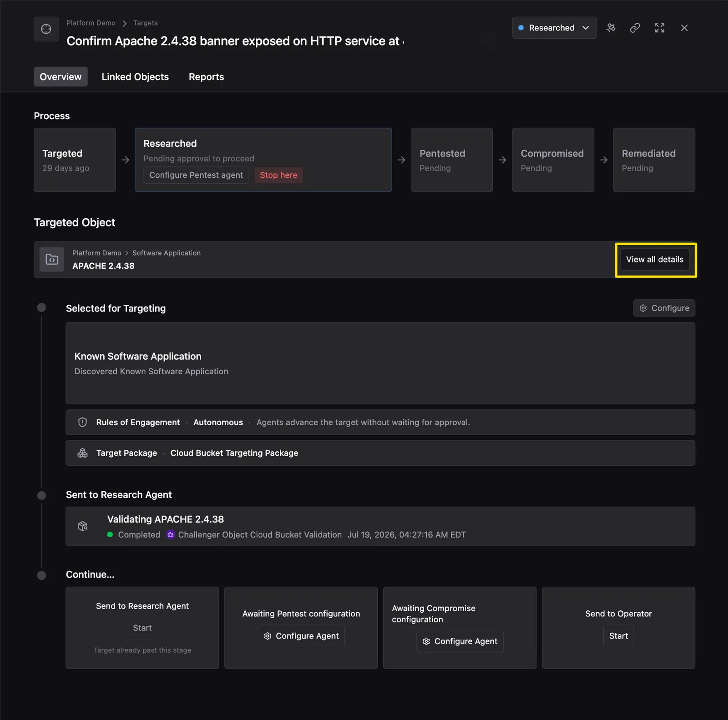Open Validating APACHE 2.4.38 research entry
This screenshot has width=728, height=720.
click(x=380, y=526)
